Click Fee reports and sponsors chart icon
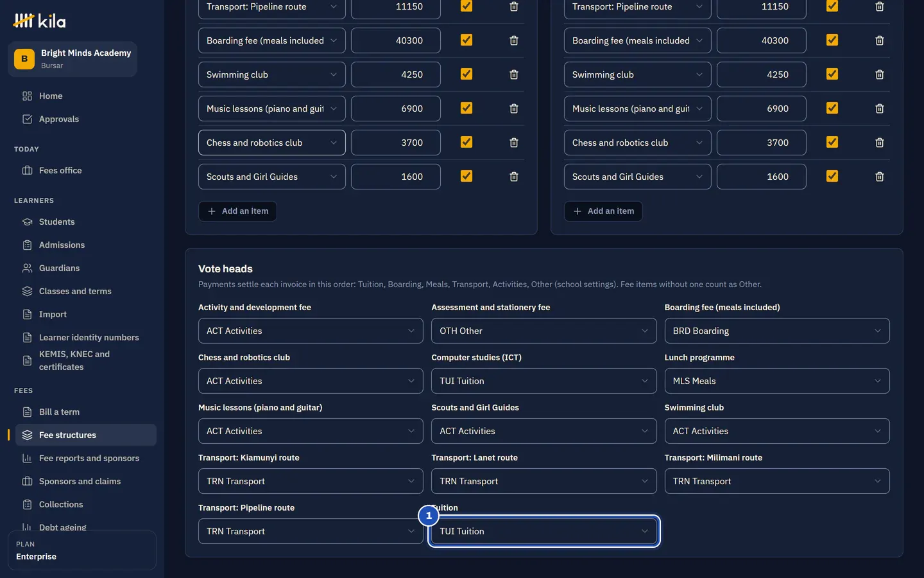This screenshot has height=578, width=924. pyautogui.click(x=27, y=459)
